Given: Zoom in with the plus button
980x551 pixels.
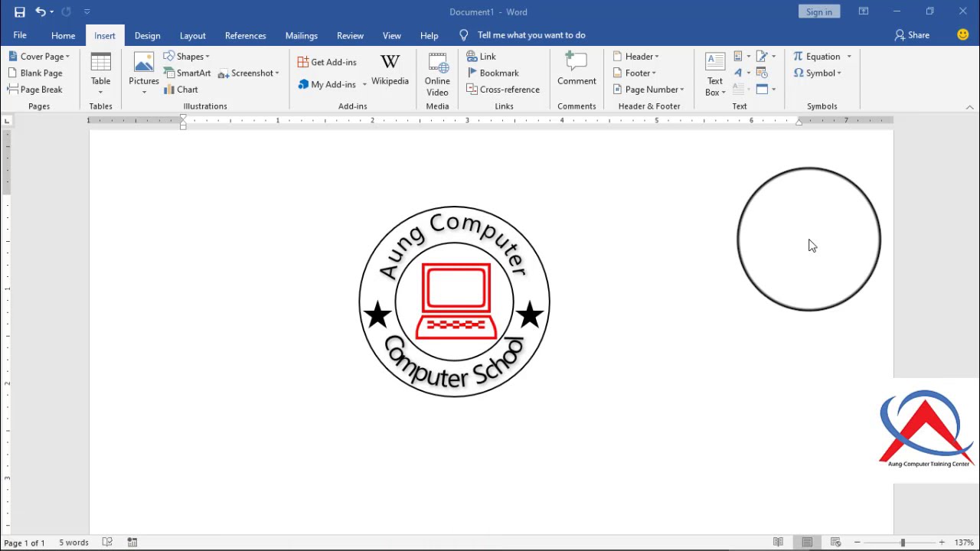Looking at the screenshot, I should click(x=942, y=542).
